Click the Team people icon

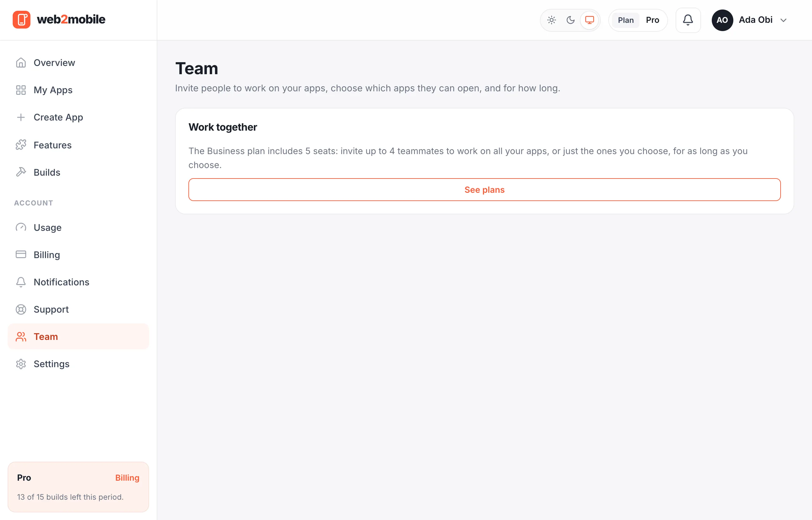click(x=21, y=337)
